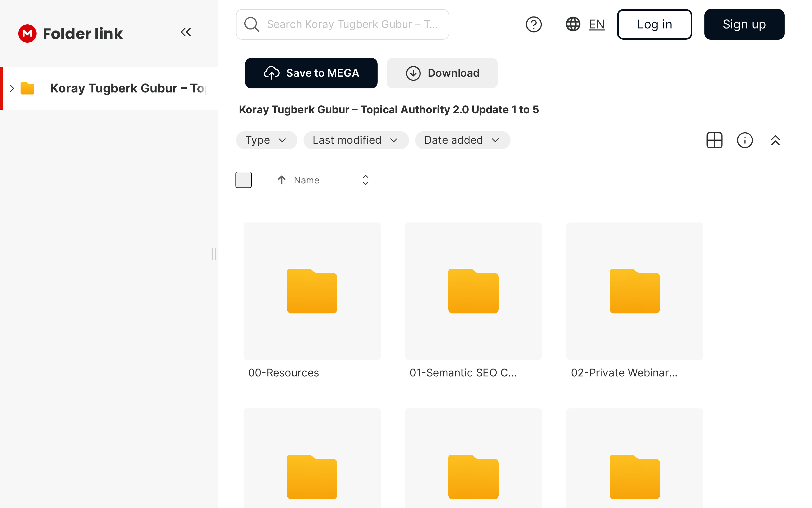Switch to grid view layout icon
The image size is (812, 508).
pyautogui.click(x=714, y=140)
